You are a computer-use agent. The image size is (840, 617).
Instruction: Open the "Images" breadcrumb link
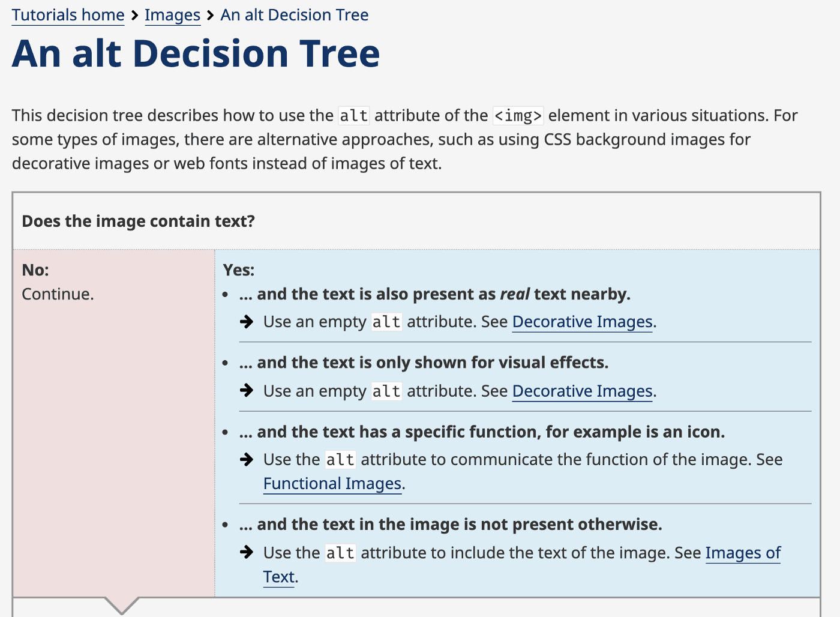coord(172,15)
